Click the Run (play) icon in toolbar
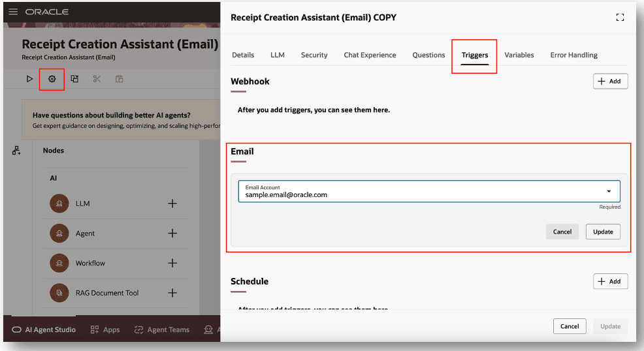The width and height of the screenshot is (644, 351). pyautogui.click(x=29, y=79)
